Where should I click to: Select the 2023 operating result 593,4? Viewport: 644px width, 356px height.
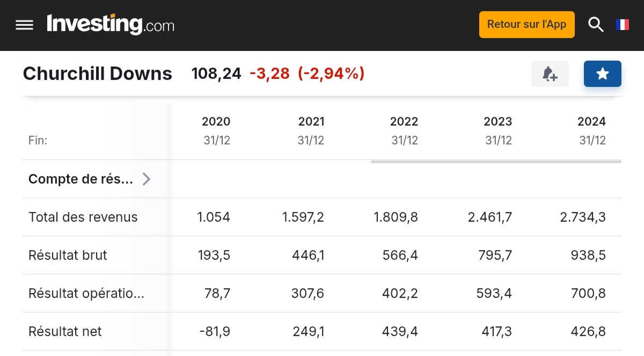[495, 293]
